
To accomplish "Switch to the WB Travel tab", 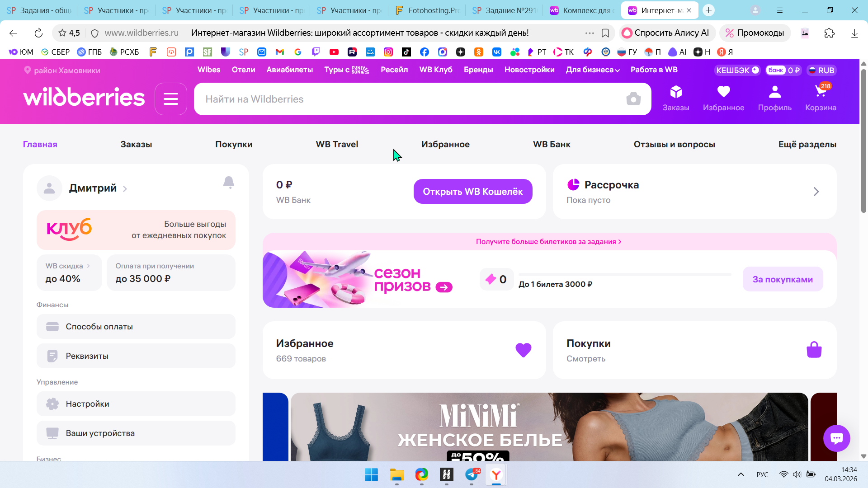I will pyautogui.click(x=337, y=145).
